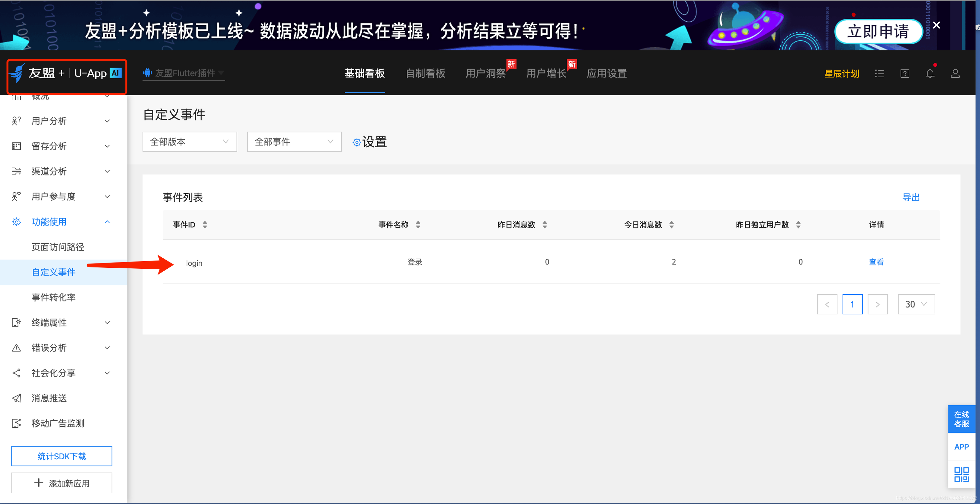The image size is (980, 504).
Task: Click the 渠道分析 sidebar icon
Action: [x=16, y=172]
